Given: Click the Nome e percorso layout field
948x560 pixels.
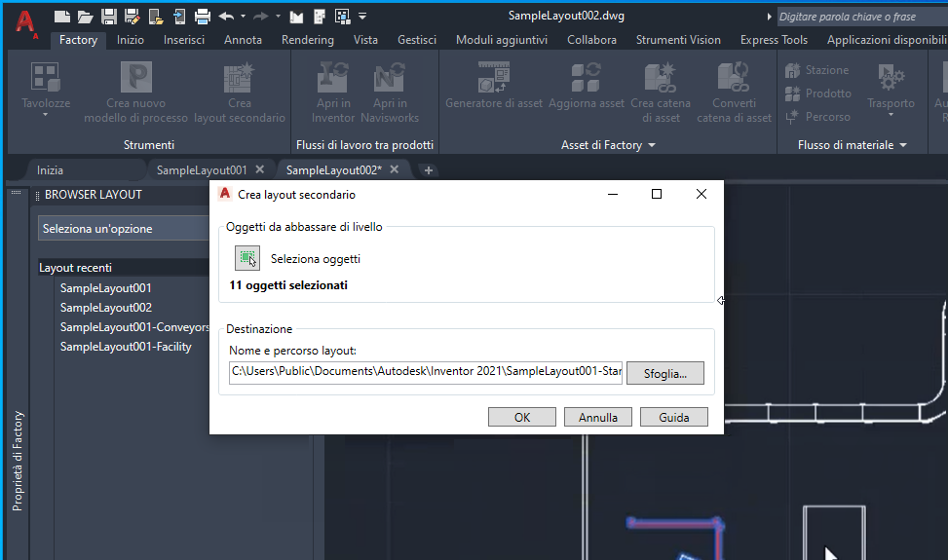Looking at the screenshot, I should point(426,372).
